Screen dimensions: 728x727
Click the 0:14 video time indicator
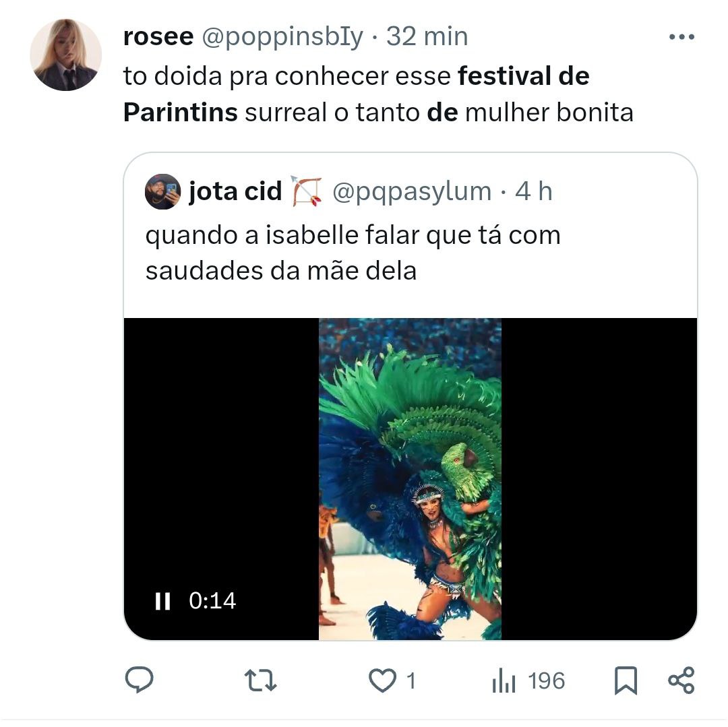pyautogui.click(x=212, y=601)
